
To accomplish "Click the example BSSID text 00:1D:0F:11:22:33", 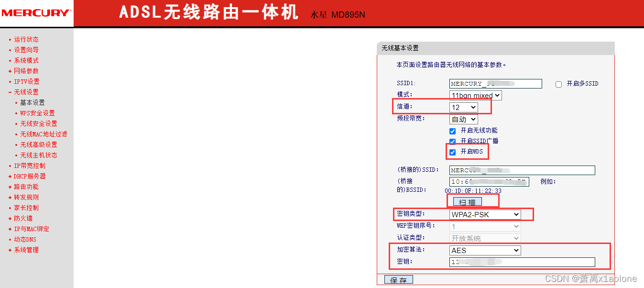I will [473, 190].
